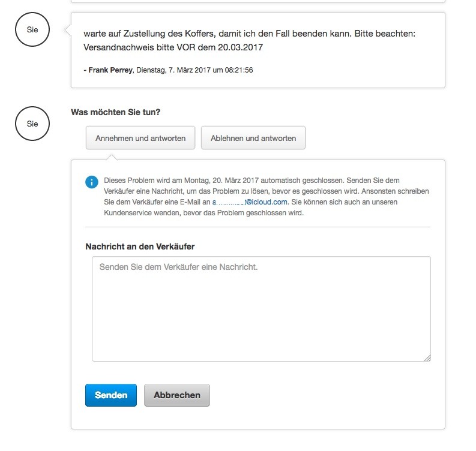Click the timestamp Dienstag, 7. März 2017
Image resolution: width=476 pixels, height=451 pixels.
(173, 70)
